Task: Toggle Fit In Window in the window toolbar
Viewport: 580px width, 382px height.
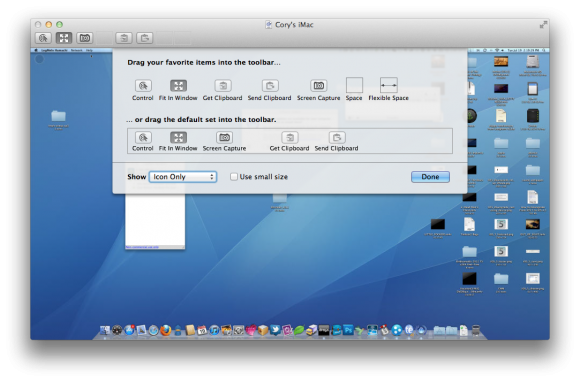Action: click(x=64, y=38)
